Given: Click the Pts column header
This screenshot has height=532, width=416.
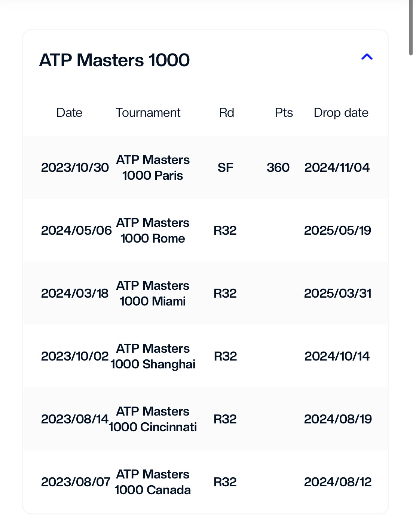Looking at the screenshot, I should pyautogui.click(x=284, y=113).
